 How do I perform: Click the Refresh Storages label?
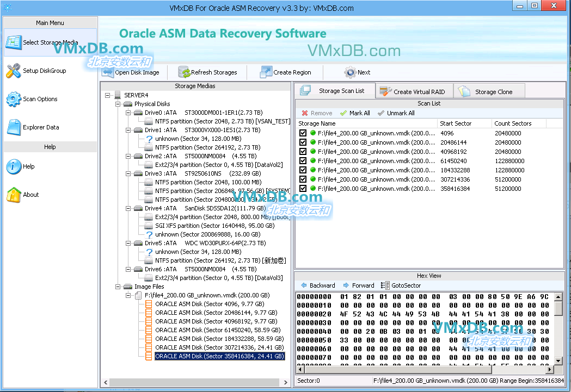pyautogui.click(x=214, y=72)
